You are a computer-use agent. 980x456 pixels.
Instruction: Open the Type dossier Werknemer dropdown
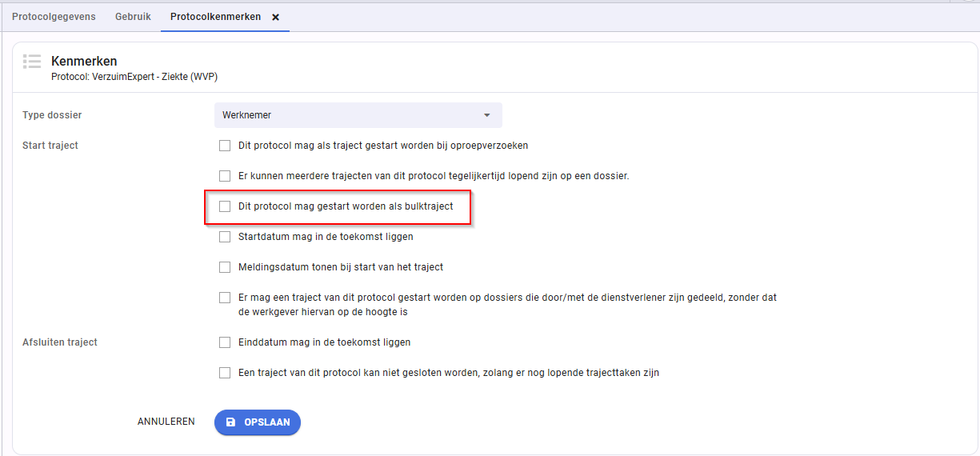pyautogui.click(x=358, y=115)
